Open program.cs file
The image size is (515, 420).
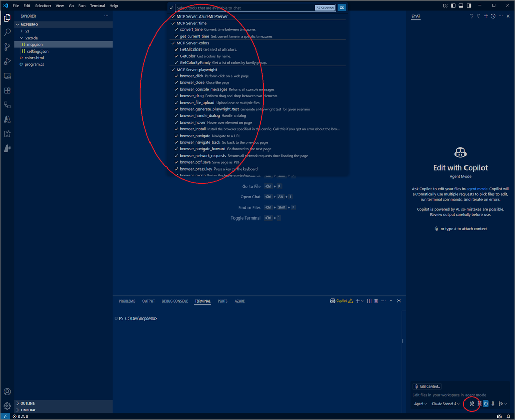(x=64, y=64)
